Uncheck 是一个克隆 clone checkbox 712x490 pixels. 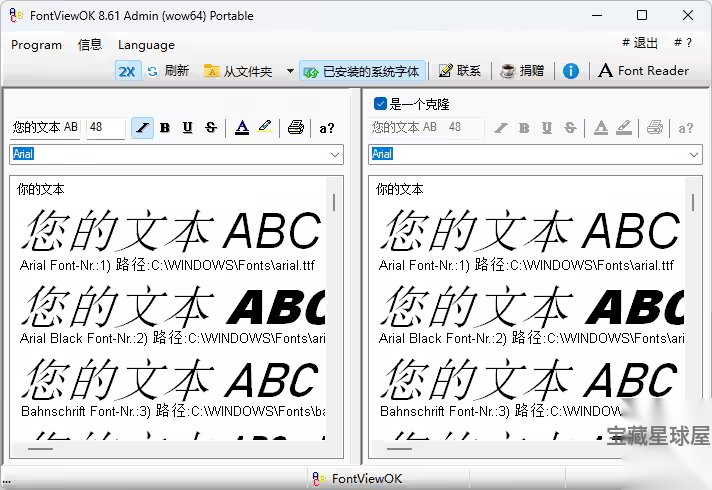pos(380,104)
